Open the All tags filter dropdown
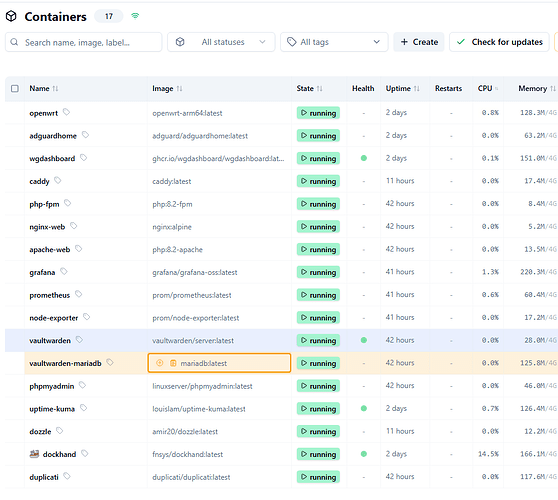Image resolution: width=558 pixels, height=500 pixels. 334,42
